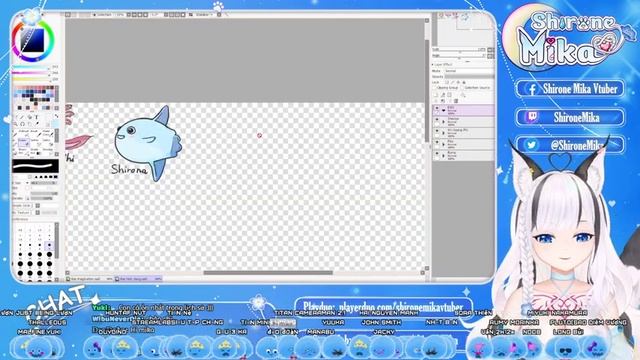
Task: Click the highlighted brush preset in tool tray
Action: [x=24, y=143]
